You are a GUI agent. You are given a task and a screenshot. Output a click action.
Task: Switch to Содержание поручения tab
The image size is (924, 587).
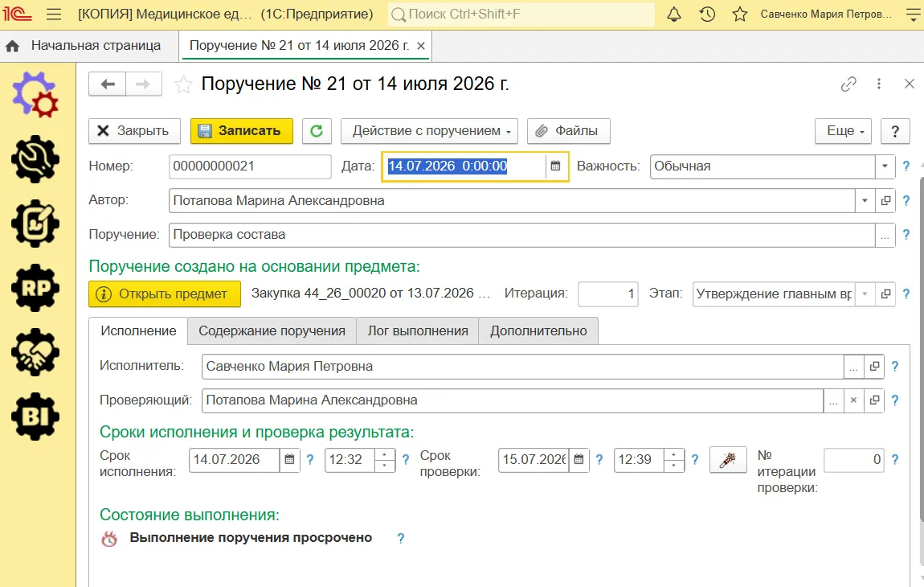tap(272, 331)
